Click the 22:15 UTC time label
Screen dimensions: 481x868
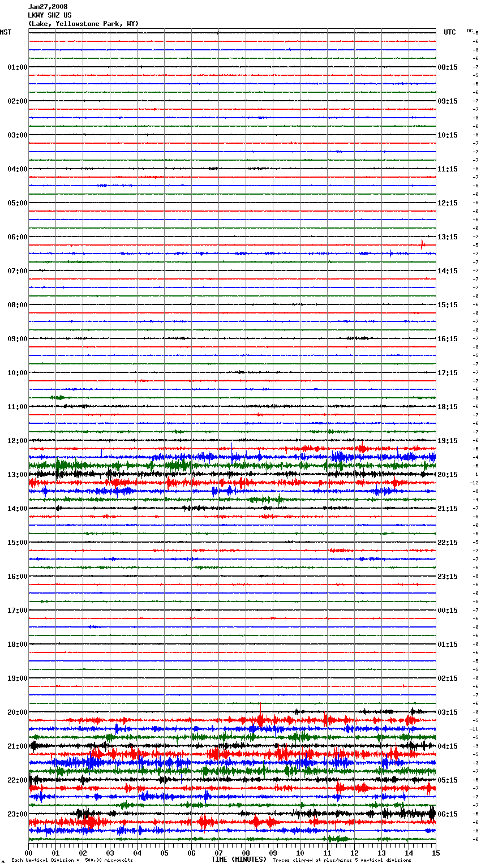448,543
